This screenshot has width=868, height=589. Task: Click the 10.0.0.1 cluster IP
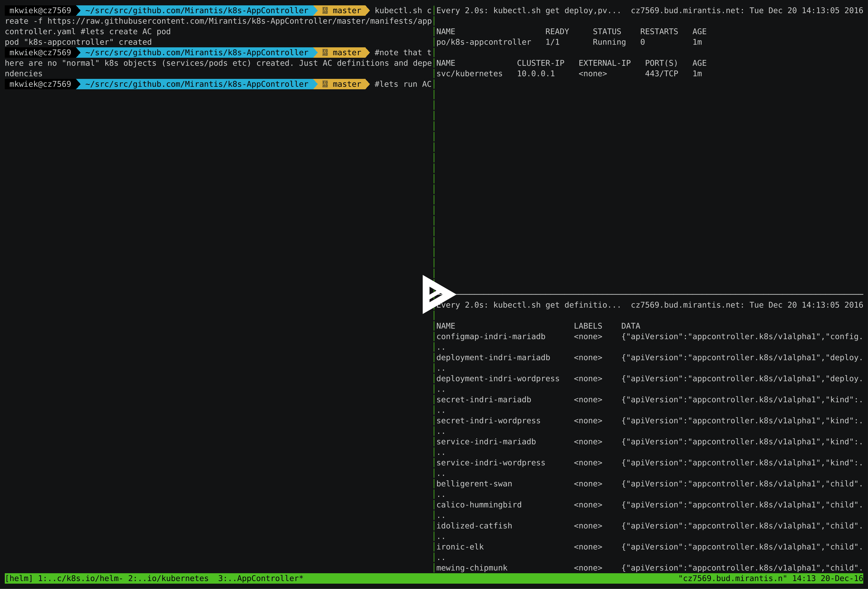click(536, 74)
